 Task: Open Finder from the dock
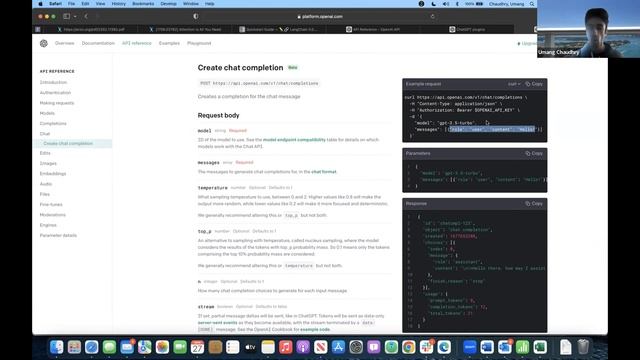tap(56, 347)
